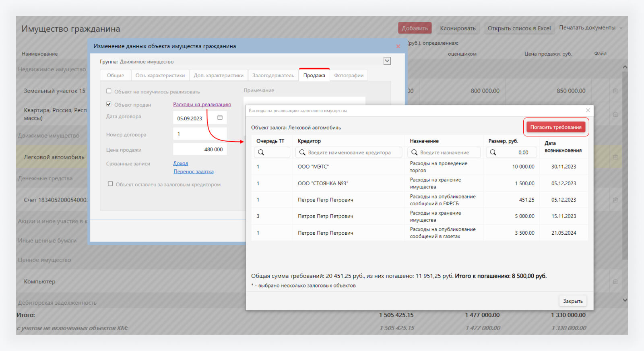
Task: Select the ООО "МЭТС" row
Action: [x=419, y=167]
